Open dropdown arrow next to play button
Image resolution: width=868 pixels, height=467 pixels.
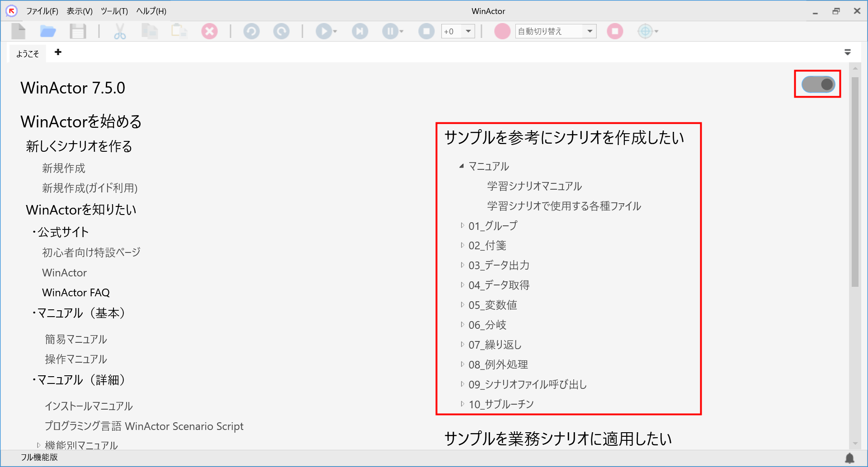coord(335,32)
